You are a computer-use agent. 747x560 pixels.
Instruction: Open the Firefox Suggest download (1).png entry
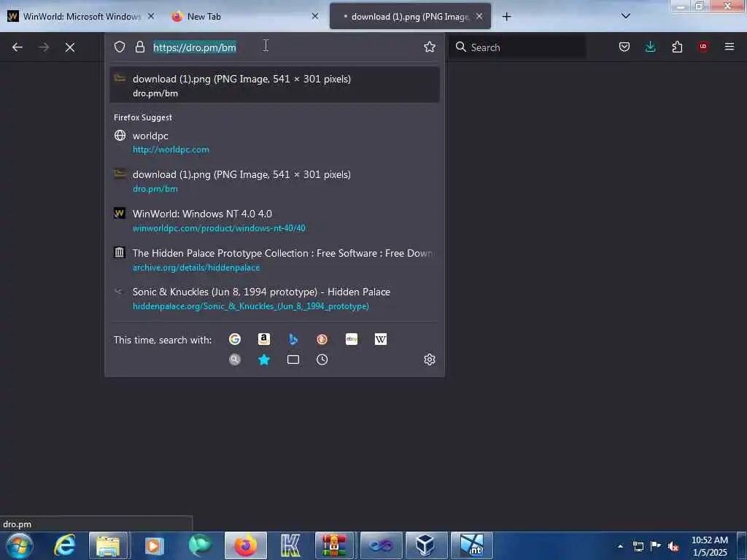click(274, 181)
